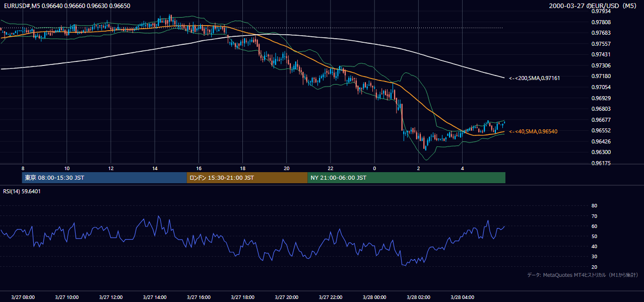The height and width of the screenshot is (302, 644).
Task: Click the bottom axis label 3/27 22:00
Action: [x=331, y=297]
